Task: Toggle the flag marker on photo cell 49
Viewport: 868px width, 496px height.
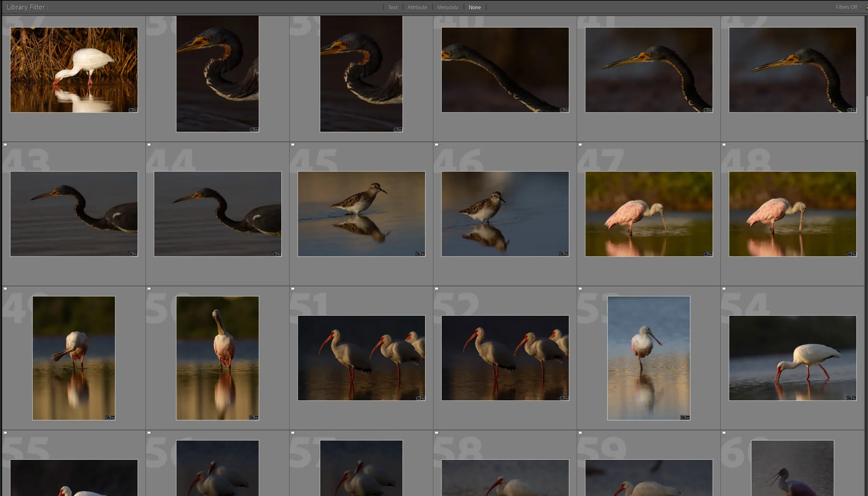Action: [5, 289]
